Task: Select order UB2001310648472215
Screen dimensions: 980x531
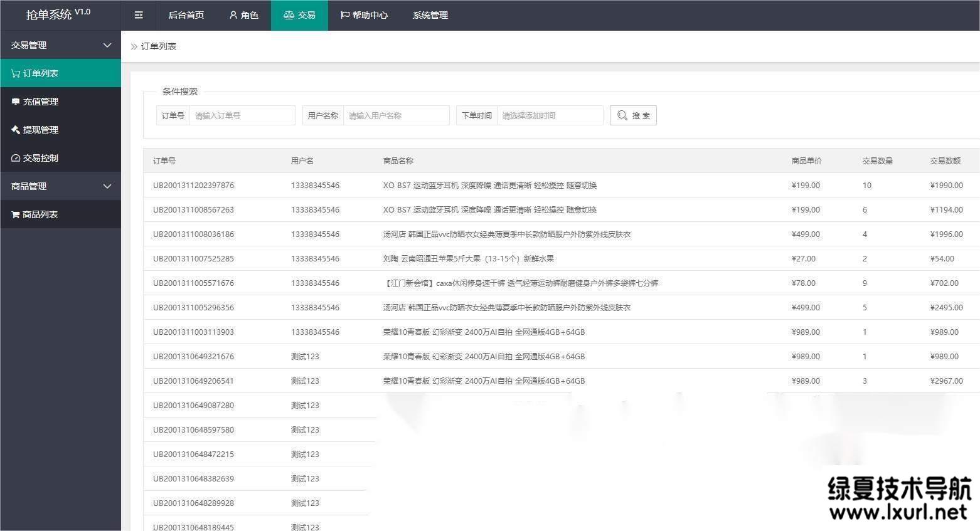Action: (x=193, y=455)
